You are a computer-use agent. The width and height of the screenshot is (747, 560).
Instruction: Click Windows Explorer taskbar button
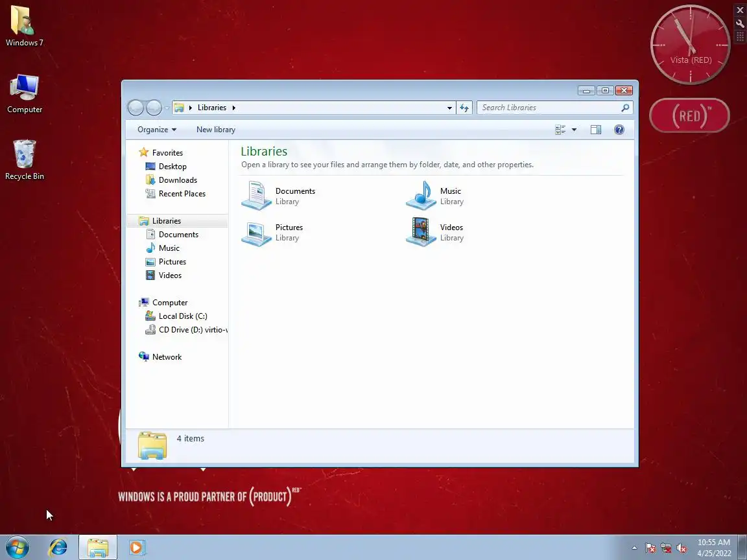click(98, 548)
